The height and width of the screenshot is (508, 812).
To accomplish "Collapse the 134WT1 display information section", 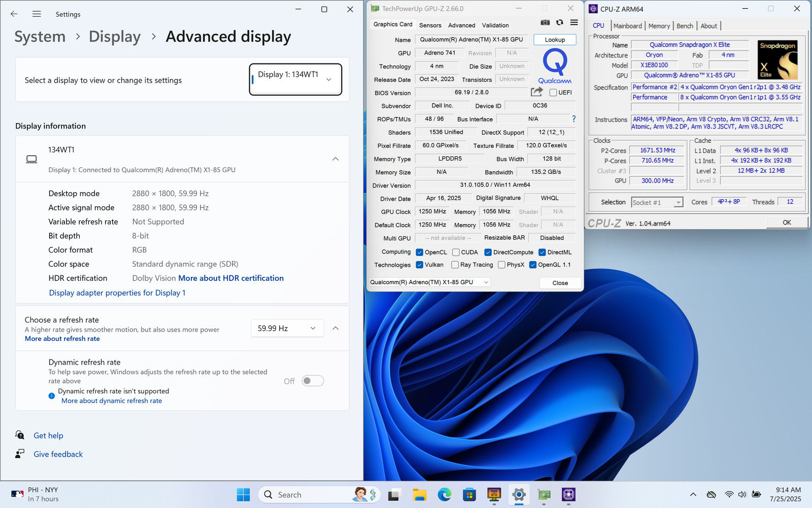I will click(x=335, y=159).
